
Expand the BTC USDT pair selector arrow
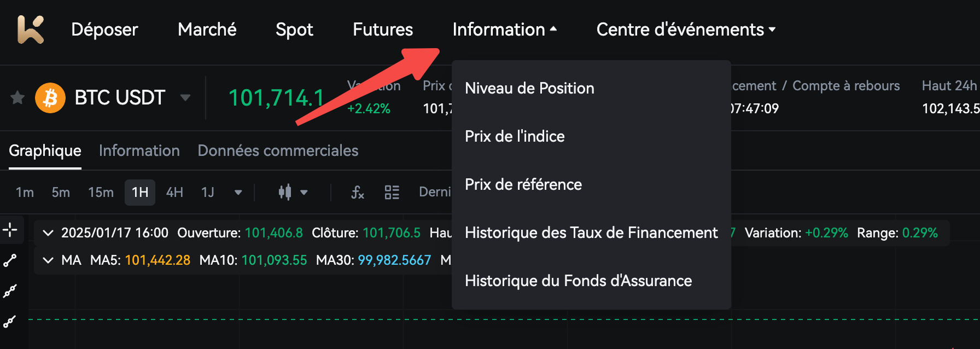(185, 98)
